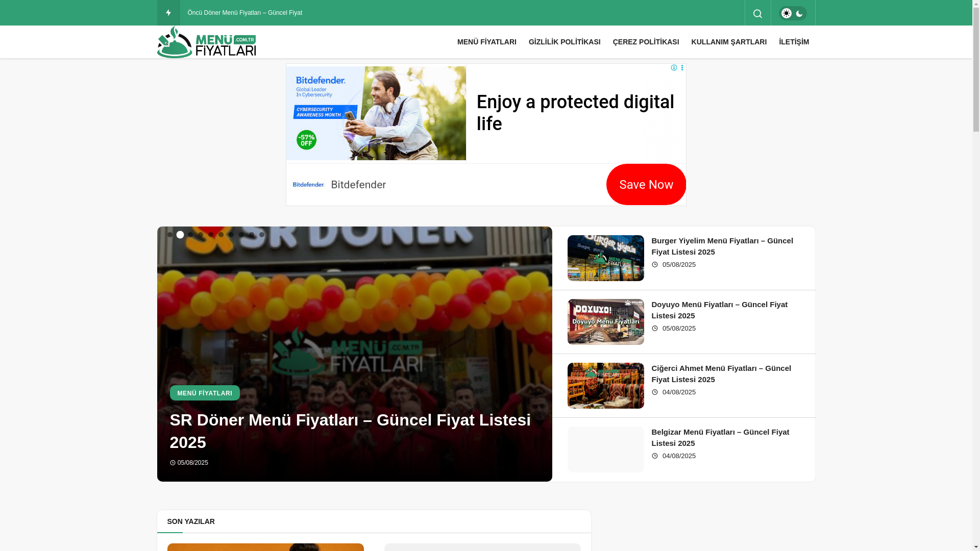980x551 pixels.
Task: Select the eighth slider pagination dot
Action: [241, 235]
